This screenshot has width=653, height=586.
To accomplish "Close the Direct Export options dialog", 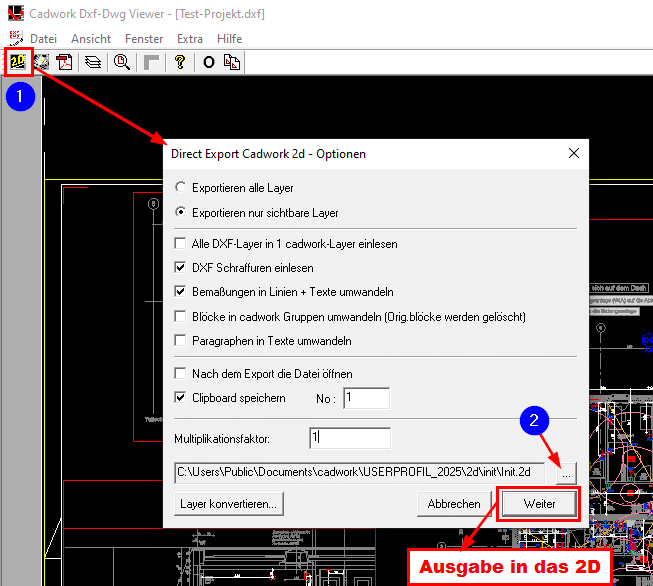I will coord(574,153).
